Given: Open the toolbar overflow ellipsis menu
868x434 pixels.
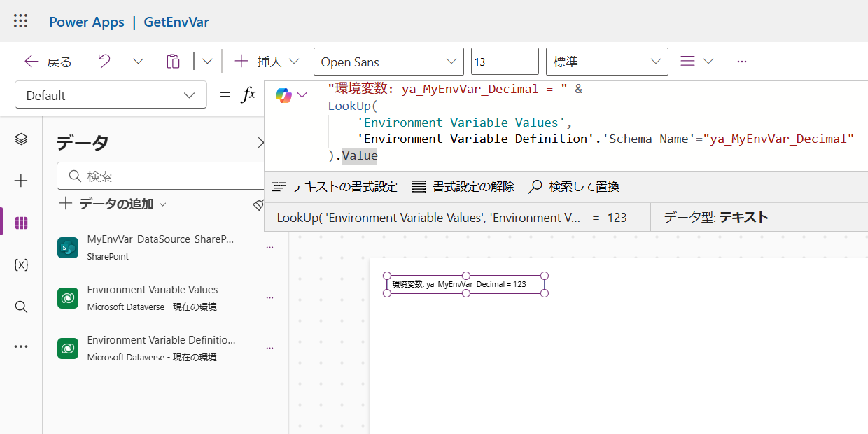Looking at the screenshot, I should pos(742,62).
